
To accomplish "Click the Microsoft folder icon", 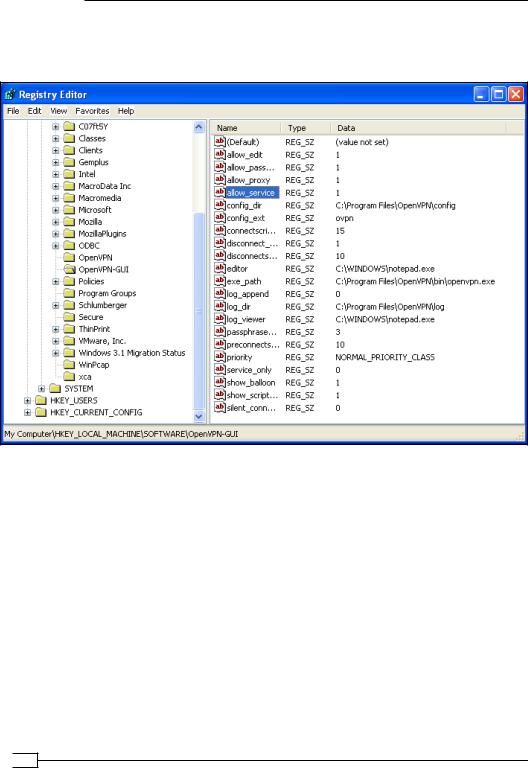I will [70, 210].
